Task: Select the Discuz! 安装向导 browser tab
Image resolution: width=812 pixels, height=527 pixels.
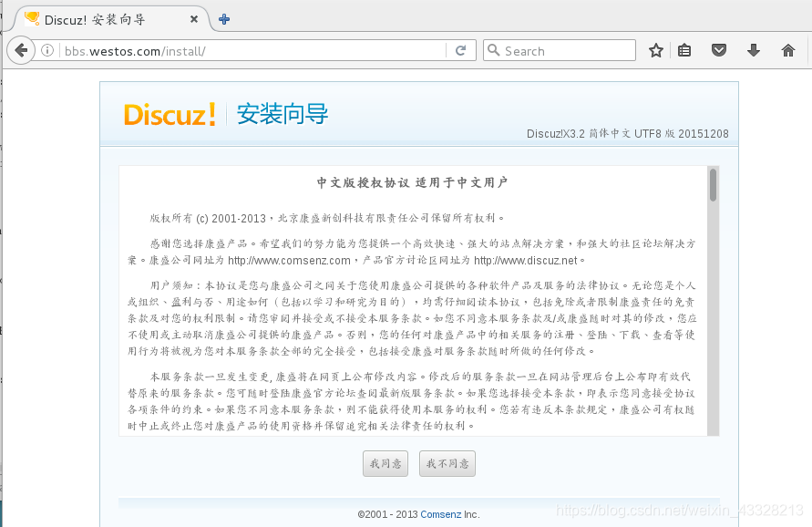Action: coord(111,19)
